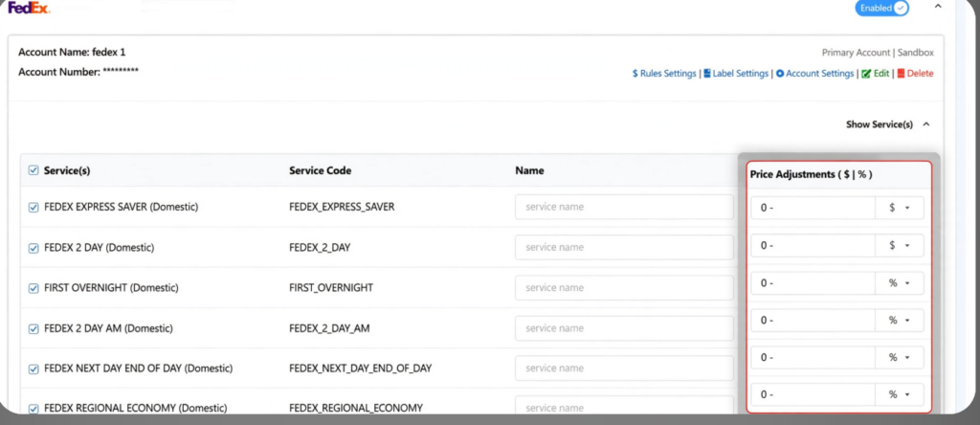The height and width of the screenshot is (425, 980).
Task: Open Account Settings gear link
Action: [815, 74]
